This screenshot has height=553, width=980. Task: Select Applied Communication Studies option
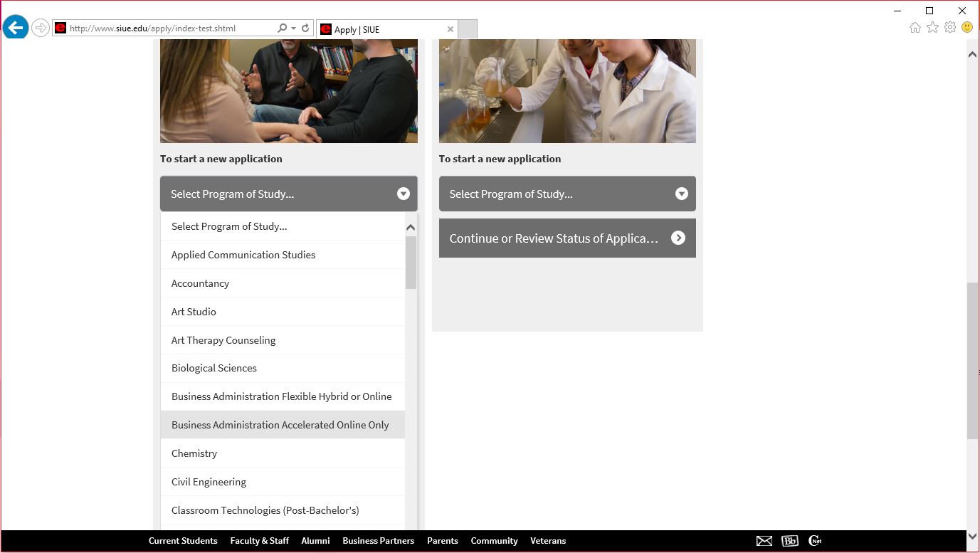[243, 255]
